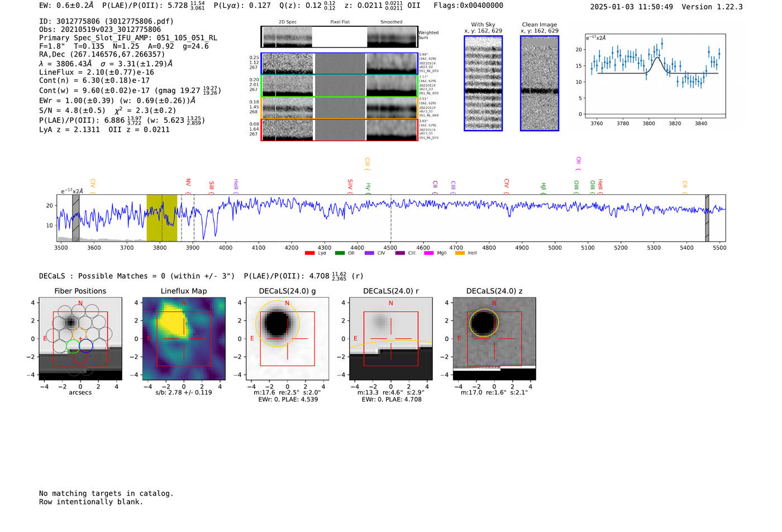Click the 'Flags:0x00400000' header text
The width and height of the screenshot is (782, 532).
click(x=468, y=6)
